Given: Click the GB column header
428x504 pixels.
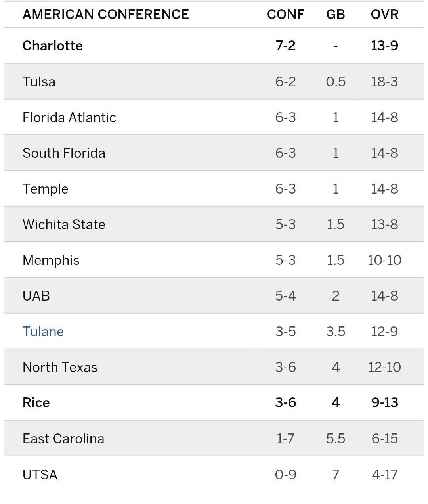Looking at the screenshot, I should 336,14.
